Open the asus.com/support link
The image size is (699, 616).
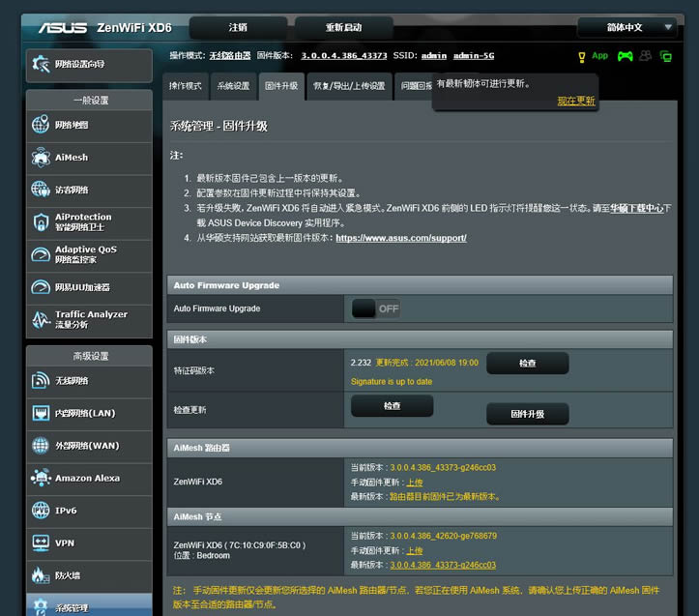[401, 238]
